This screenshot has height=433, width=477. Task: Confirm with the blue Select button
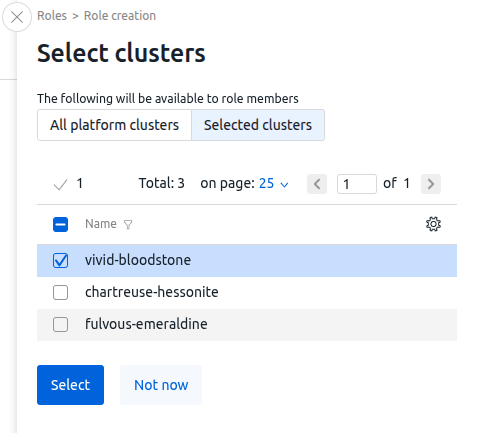70,385
